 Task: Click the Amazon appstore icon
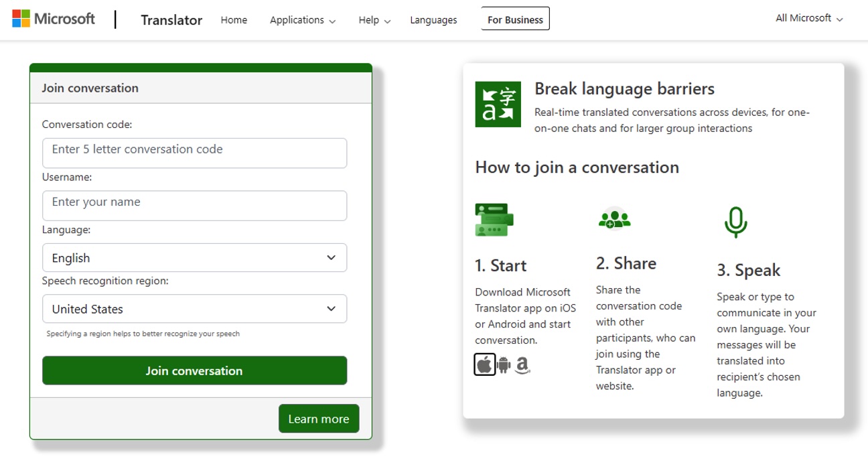522,364
